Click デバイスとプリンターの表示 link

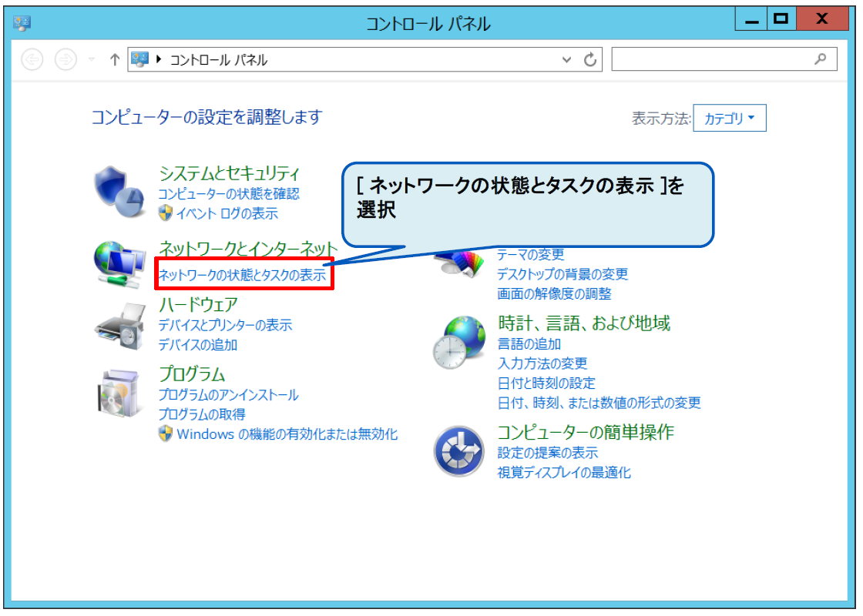[225, 325]
